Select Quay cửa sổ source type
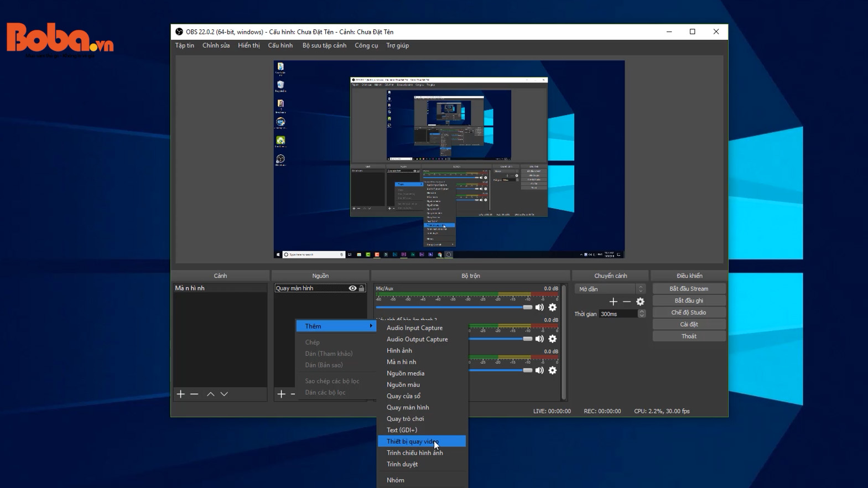868x488 pixels. (x=422, y=396)
